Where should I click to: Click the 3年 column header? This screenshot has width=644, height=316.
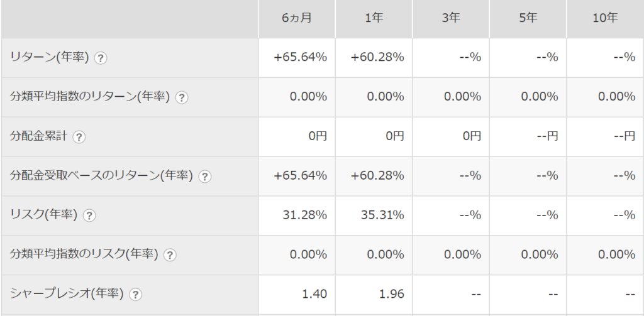(451, 19)
